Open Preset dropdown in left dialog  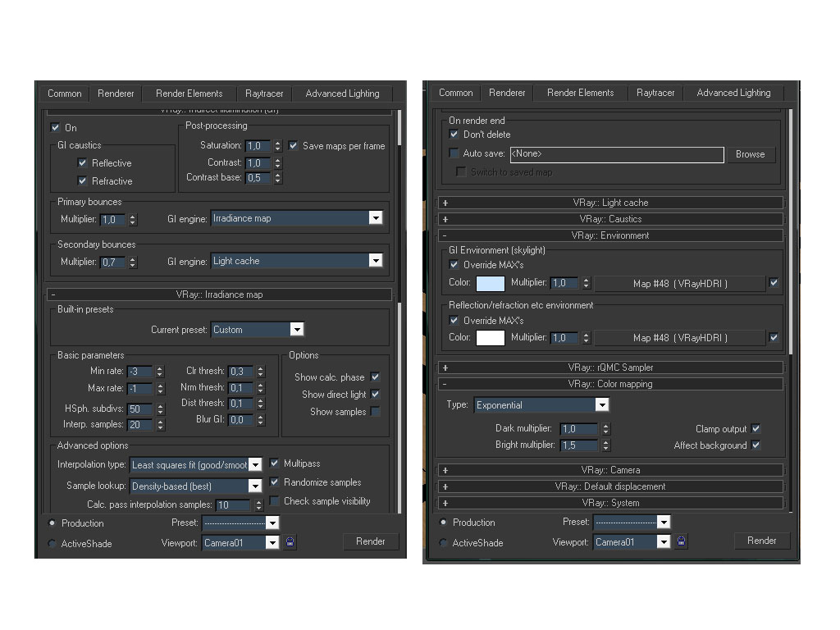tap(272, 523)
